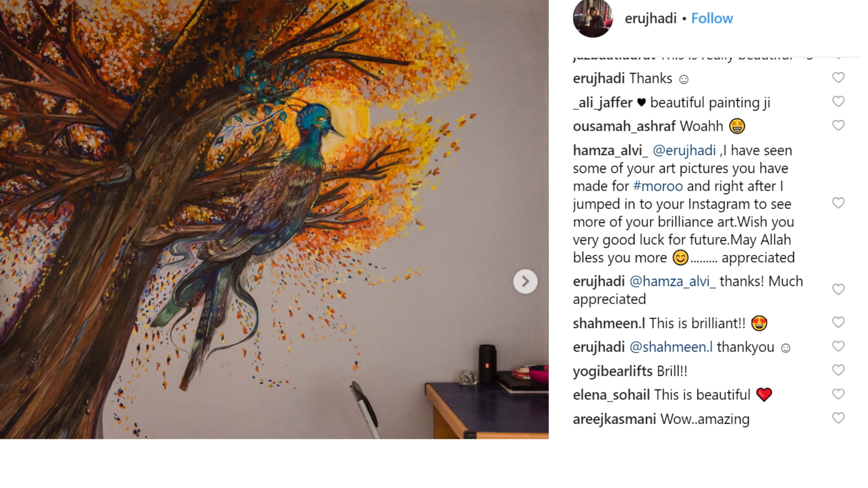Like ousamah_ashraf's Woahh comment
868x488 pixels.
point(838,125)
